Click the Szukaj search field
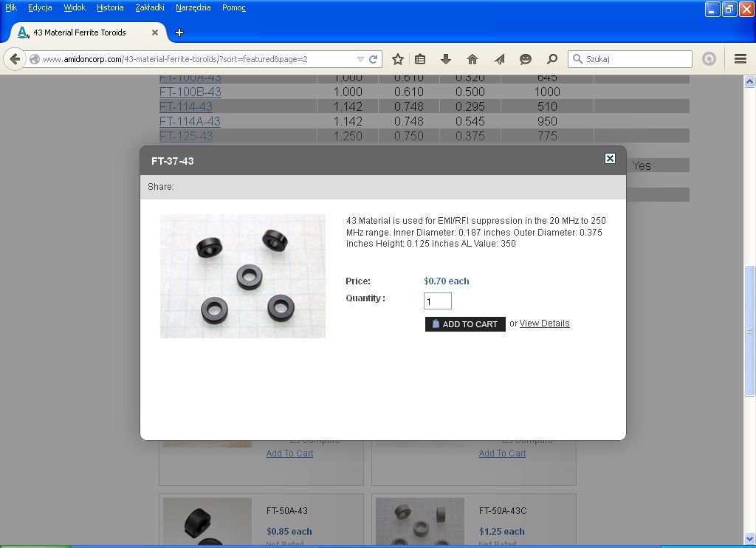 coord(635,59)
